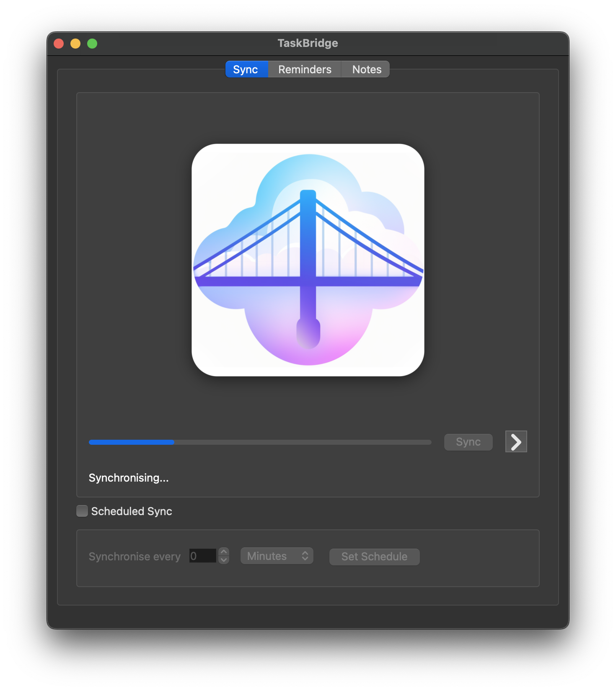Screen dimensions: 616x691
Task: Click the Set Schedule button
Action: coord(375,557)
